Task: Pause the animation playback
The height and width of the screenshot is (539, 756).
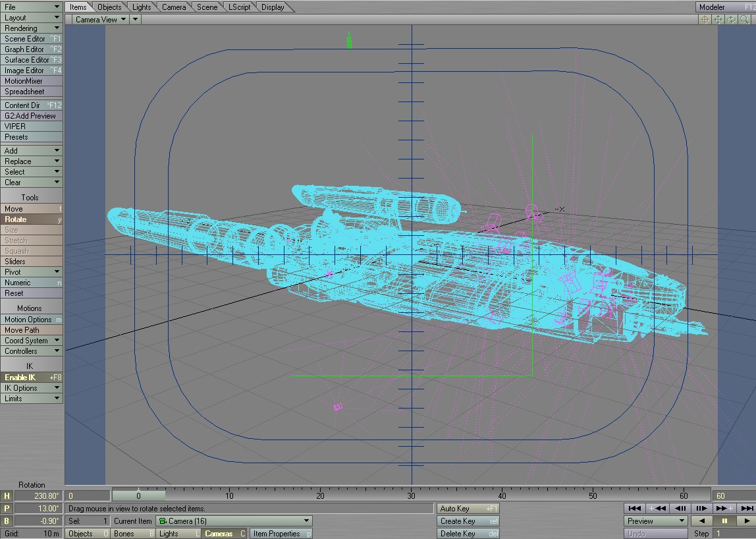Action: (x=724, y=521)
